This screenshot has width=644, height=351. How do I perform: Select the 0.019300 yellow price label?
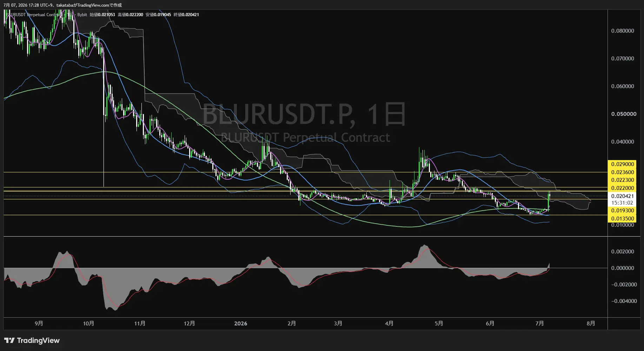click(x=623, y=211)
